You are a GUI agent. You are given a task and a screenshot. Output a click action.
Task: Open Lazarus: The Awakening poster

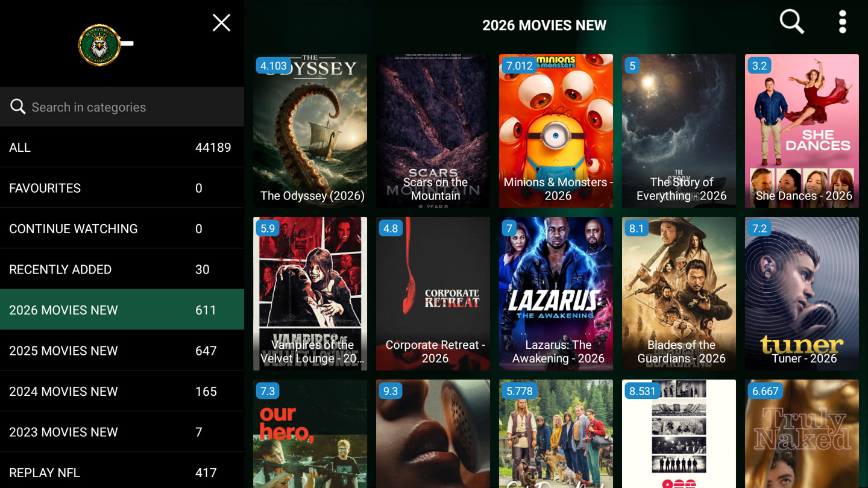coord(556,294)
